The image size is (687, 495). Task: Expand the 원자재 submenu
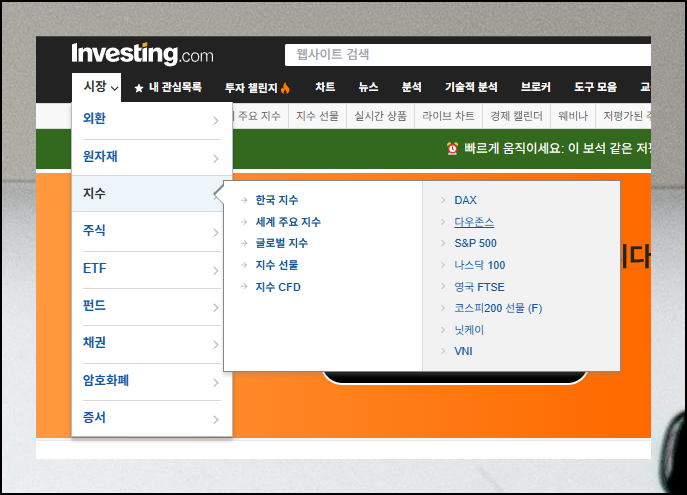click(x=152, y=157)
